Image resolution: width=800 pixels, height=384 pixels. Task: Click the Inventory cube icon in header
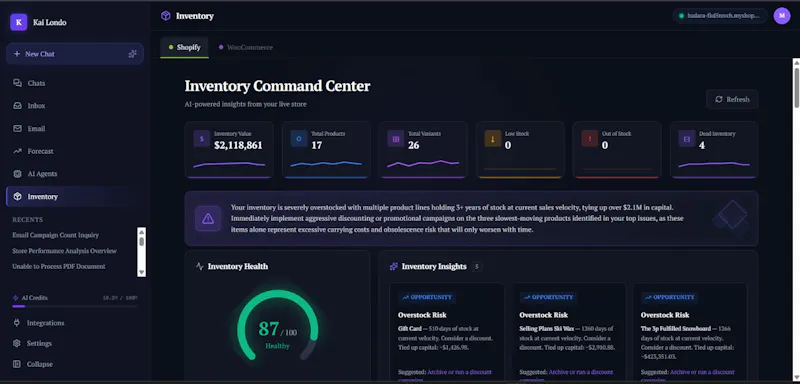(165, 16)
